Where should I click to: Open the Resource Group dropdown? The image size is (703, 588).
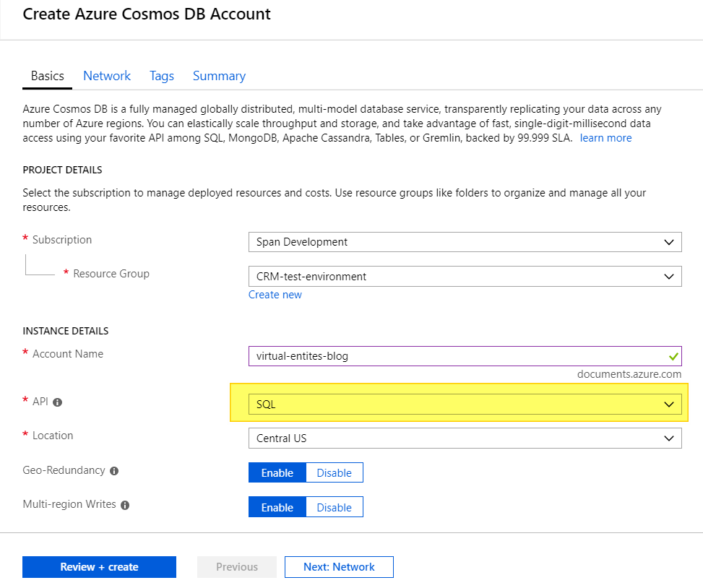tap(465, 277)
